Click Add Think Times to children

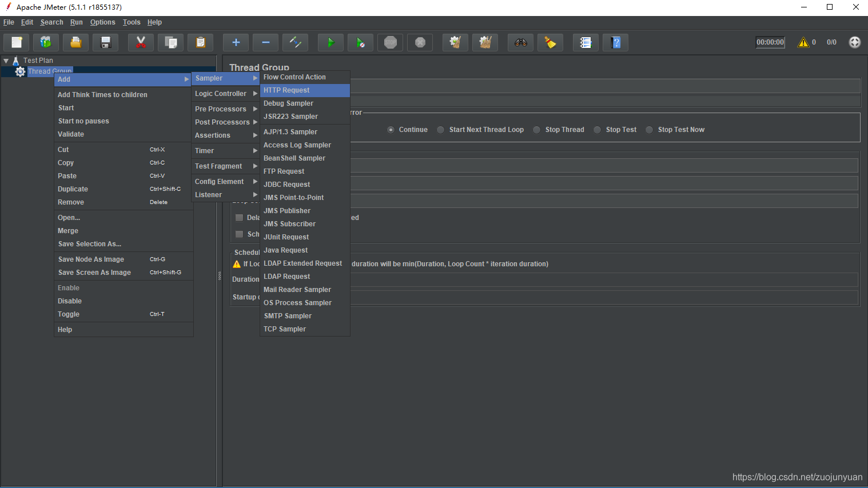[124, 95]
